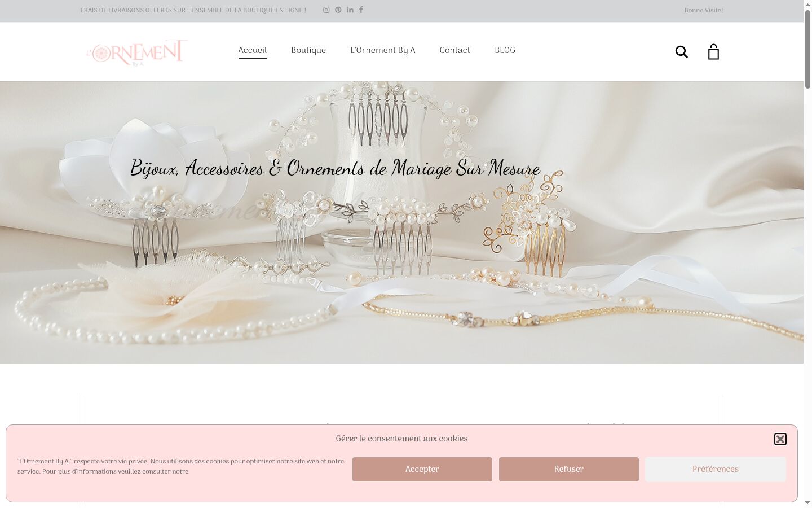Go to the Accueil menu item
Image resolution: width=812 pixels, height=508 pixels.
252,50
